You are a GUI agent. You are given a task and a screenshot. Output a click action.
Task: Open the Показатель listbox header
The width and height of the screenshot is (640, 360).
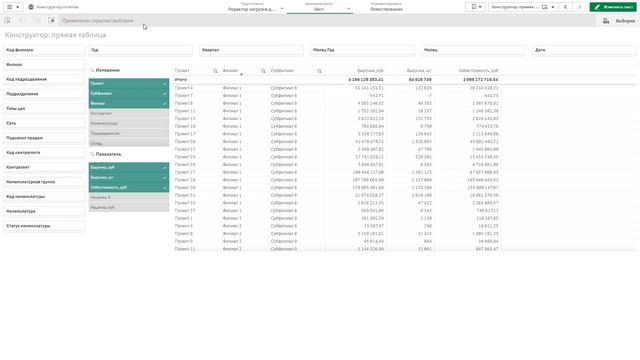108,154
